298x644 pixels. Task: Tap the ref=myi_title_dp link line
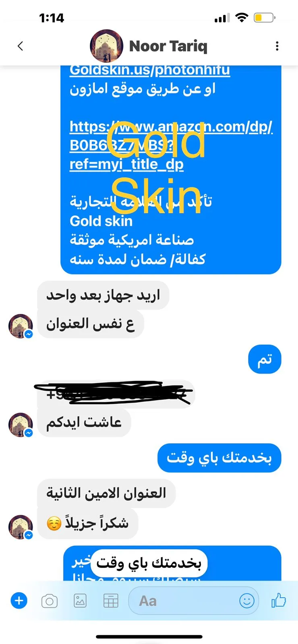(x=126, y=164)
